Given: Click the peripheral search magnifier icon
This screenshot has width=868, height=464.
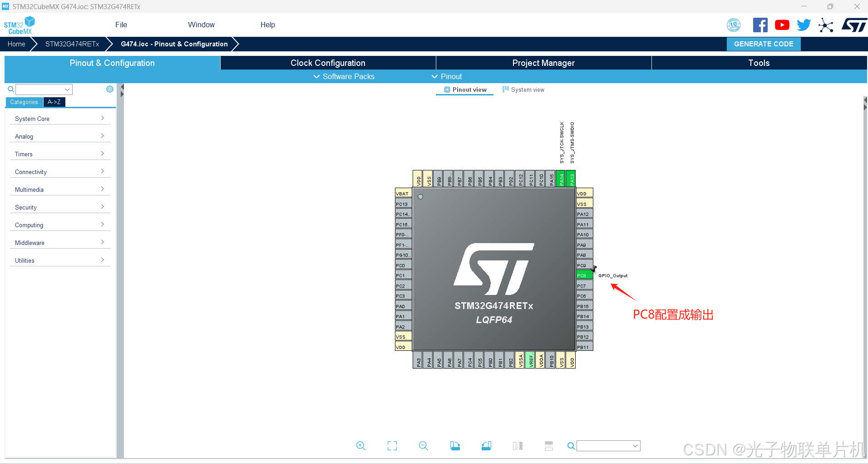Looking at the screenshot, I should coord(11,89).
